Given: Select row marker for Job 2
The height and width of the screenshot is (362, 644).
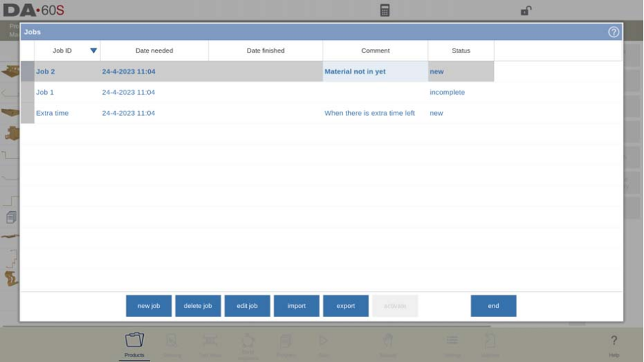Looking at the screenshot, I should [27, 72].
